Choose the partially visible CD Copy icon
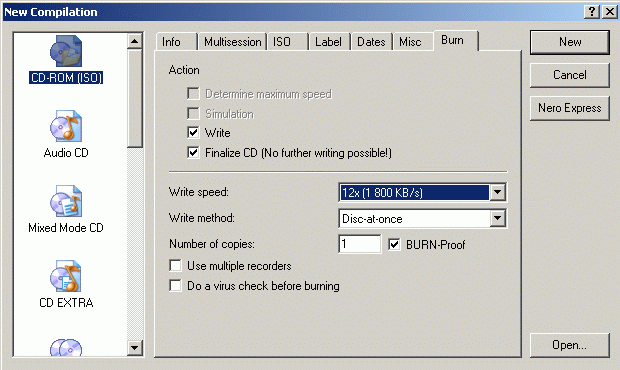 pyautogui.click(x=66, y=347)
